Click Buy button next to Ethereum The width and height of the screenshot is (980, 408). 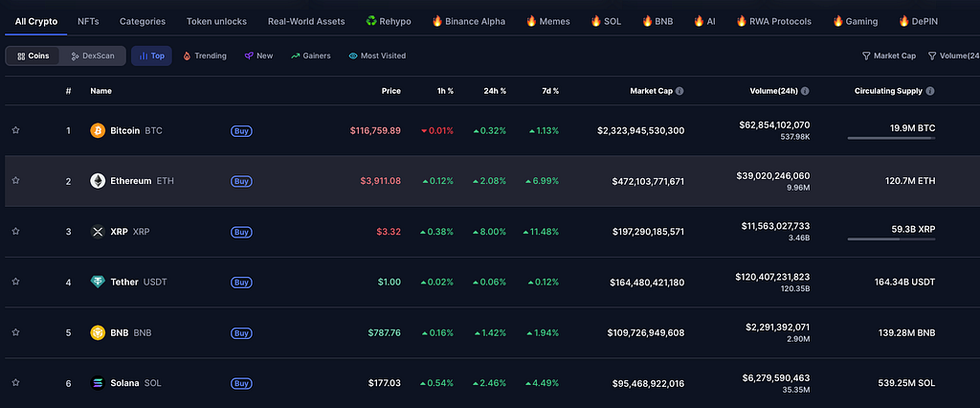241,181
